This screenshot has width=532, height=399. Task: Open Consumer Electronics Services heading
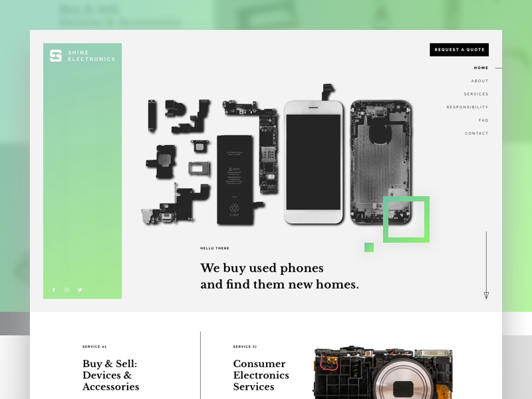[261, 375]
